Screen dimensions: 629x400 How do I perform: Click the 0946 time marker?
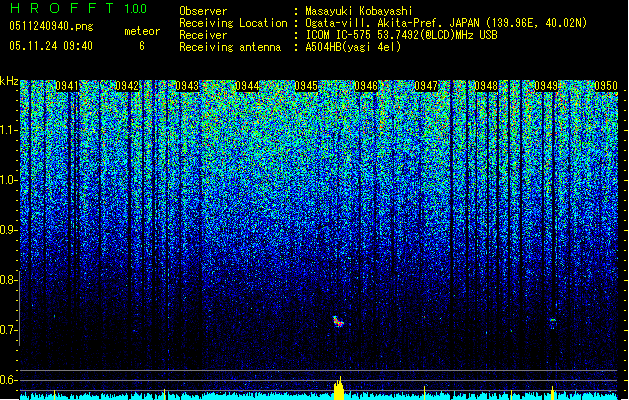click(366, 86)
